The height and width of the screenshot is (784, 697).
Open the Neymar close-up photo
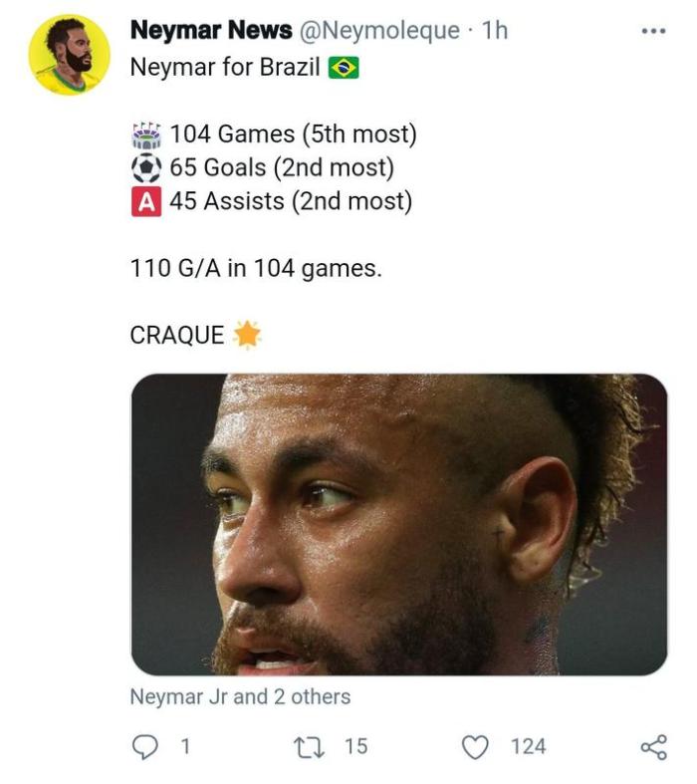click(398, 524)
